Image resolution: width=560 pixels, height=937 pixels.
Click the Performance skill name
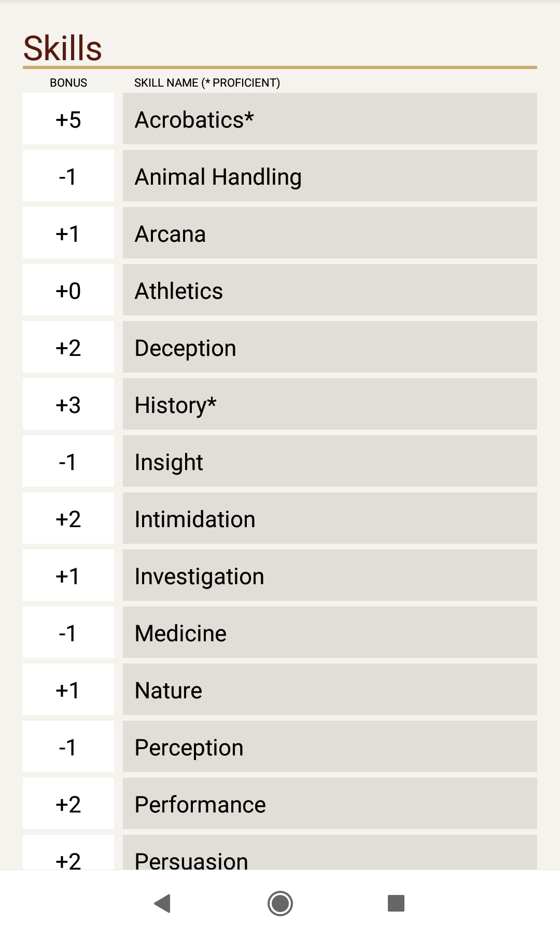click(330, 804)
